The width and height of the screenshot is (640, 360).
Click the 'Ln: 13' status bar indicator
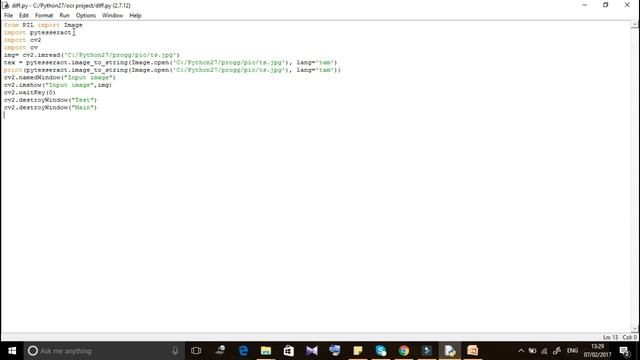(x=610, y=338)
